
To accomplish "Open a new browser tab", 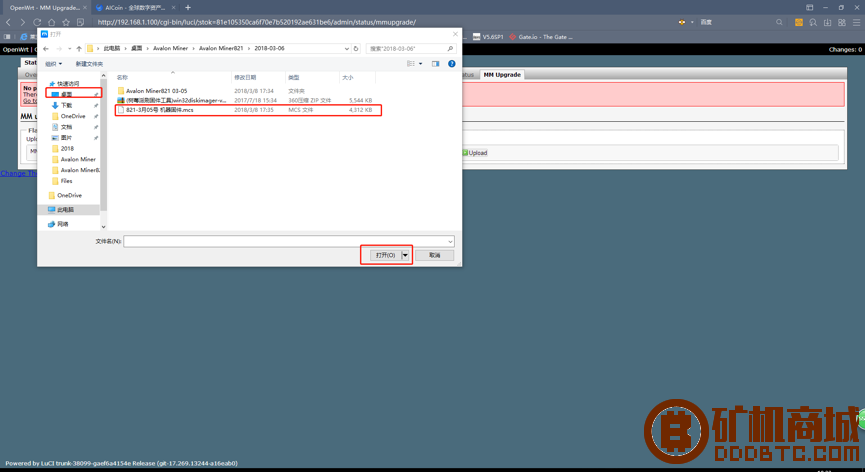I will (188, 8).
